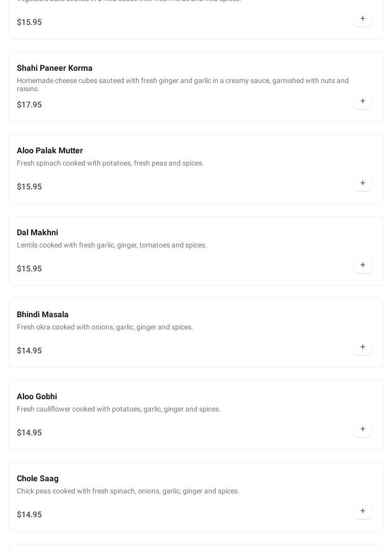The height and width of the screenshot is (552, 392).
Task: Click the Chole Saag chick peas description
Action: click(128, 491)
